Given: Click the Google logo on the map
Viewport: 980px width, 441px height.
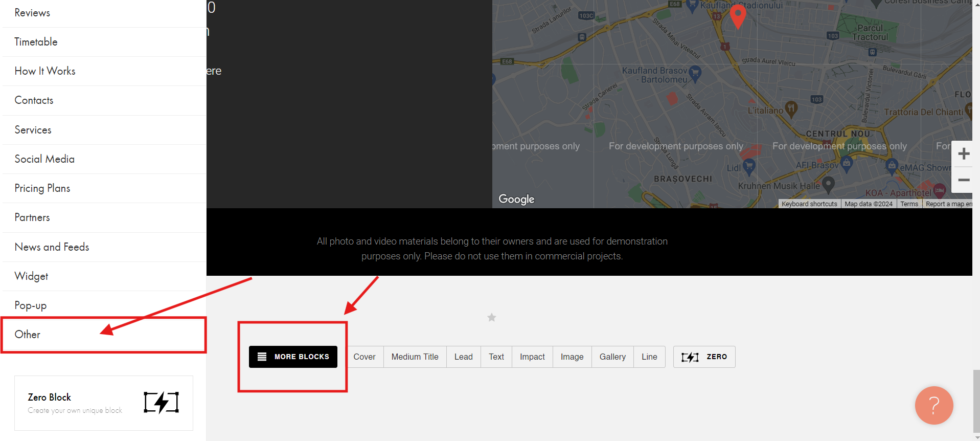Looking at the screenshot, I should coord(516,199).
